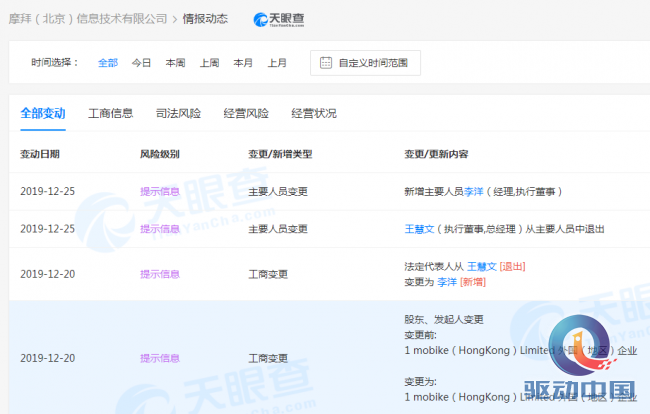Viewport: 650px width, 414px height.
Task: Open 王慧文 link in 从主要人员中退出 row
Action: coord(420,229)
